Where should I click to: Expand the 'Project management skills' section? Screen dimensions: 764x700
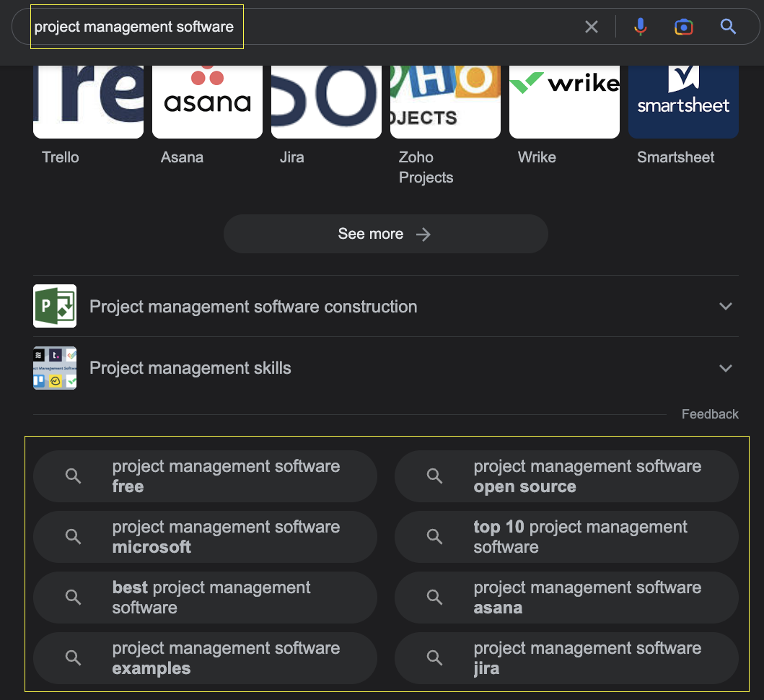pos(726,368)
